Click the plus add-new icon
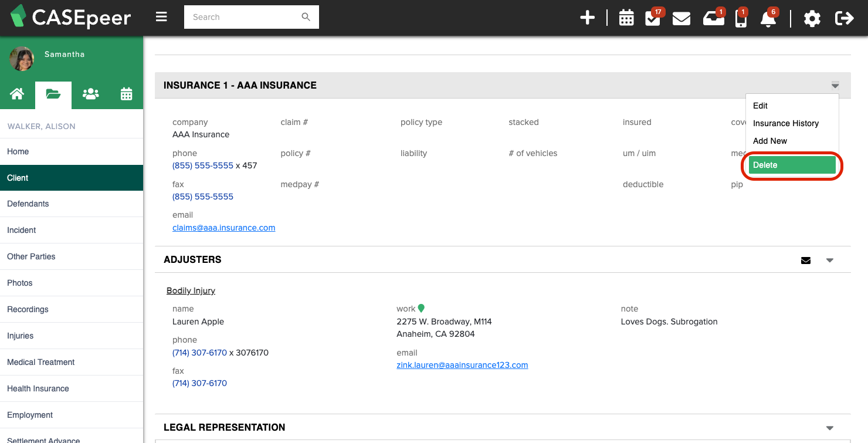The height and width of the screenshot is (443, 868). pos(587,18)
